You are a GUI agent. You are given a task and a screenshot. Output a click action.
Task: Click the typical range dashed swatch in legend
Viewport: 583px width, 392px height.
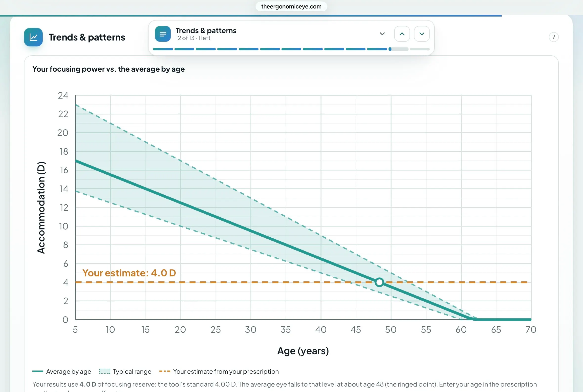(x=105, y=371)
